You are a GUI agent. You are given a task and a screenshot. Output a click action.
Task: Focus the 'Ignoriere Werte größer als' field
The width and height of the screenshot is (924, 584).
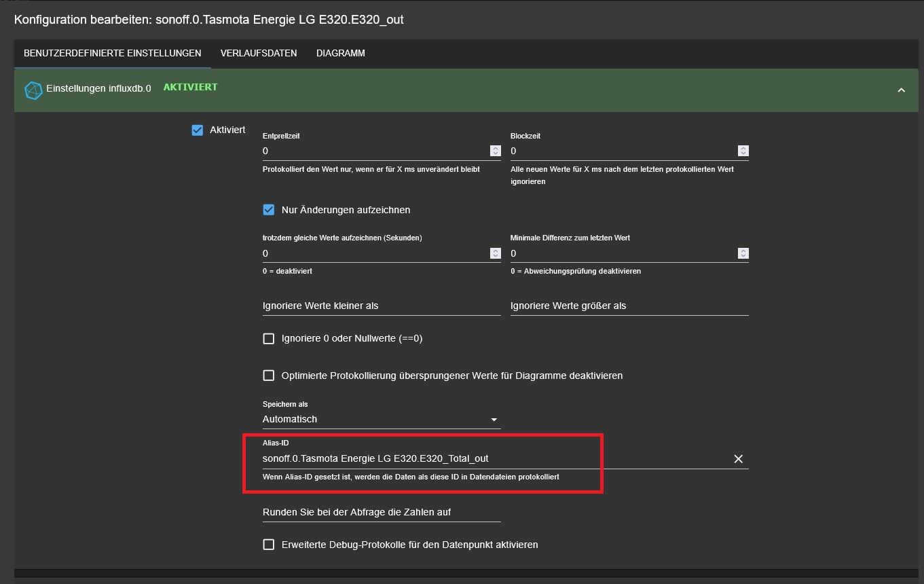pyautogui.click(x=629, y=306)
